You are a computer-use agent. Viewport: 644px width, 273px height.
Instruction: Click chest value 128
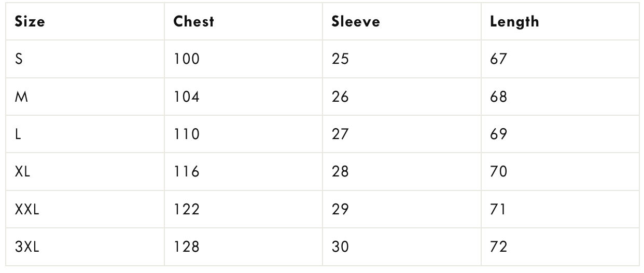pos(187,247)
